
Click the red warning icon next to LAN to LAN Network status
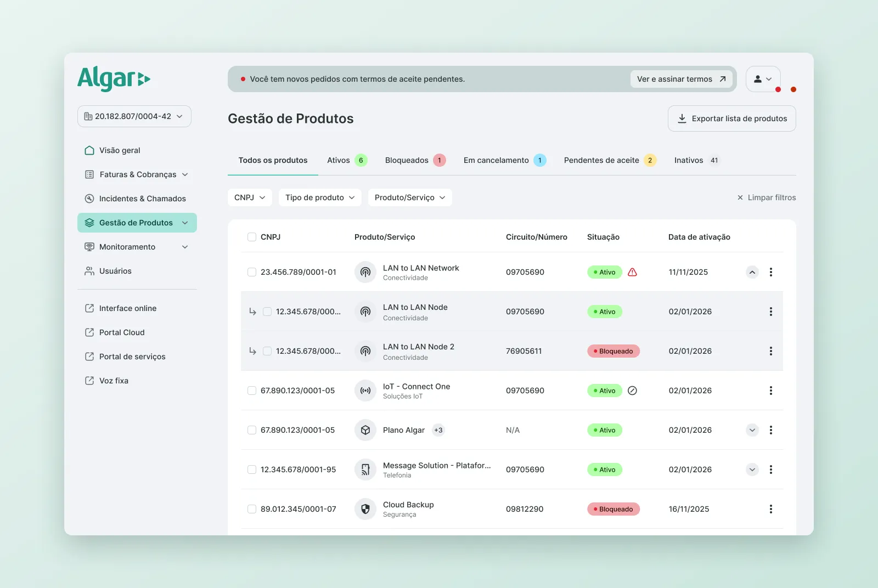pos(632,272)
